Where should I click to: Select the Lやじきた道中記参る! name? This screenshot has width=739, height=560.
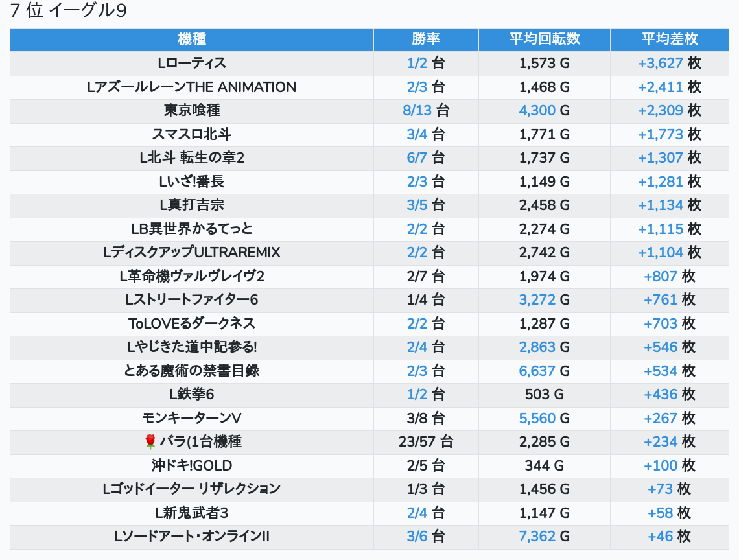pos(192,347)
